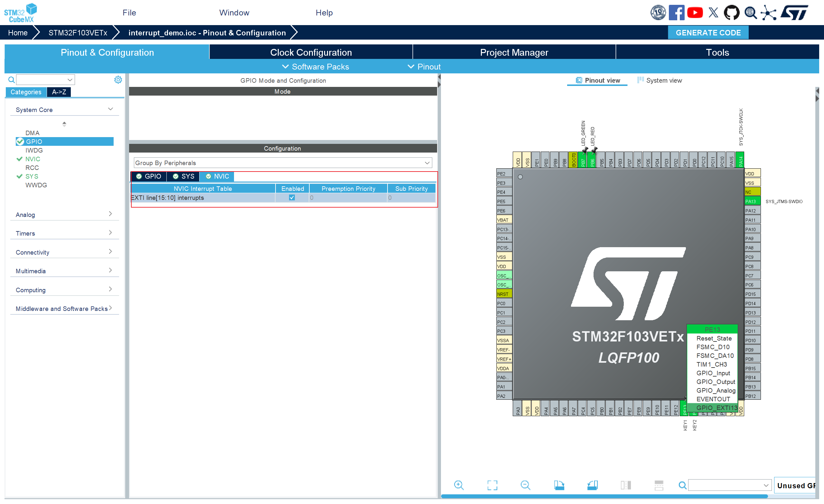824x504 pixels.
Task: Zoom in on the chip pinout
Action: click(458, 485)
